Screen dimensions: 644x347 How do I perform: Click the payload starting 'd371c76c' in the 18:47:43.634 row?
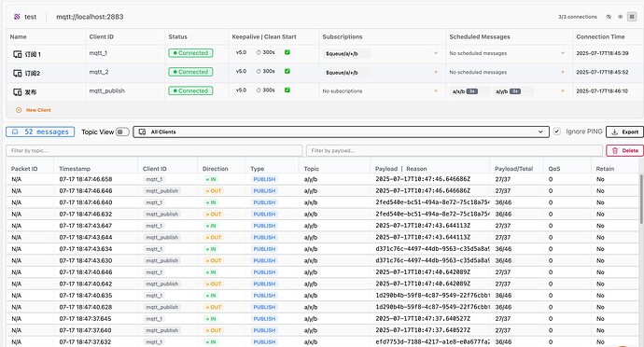(x=432, y=249)
